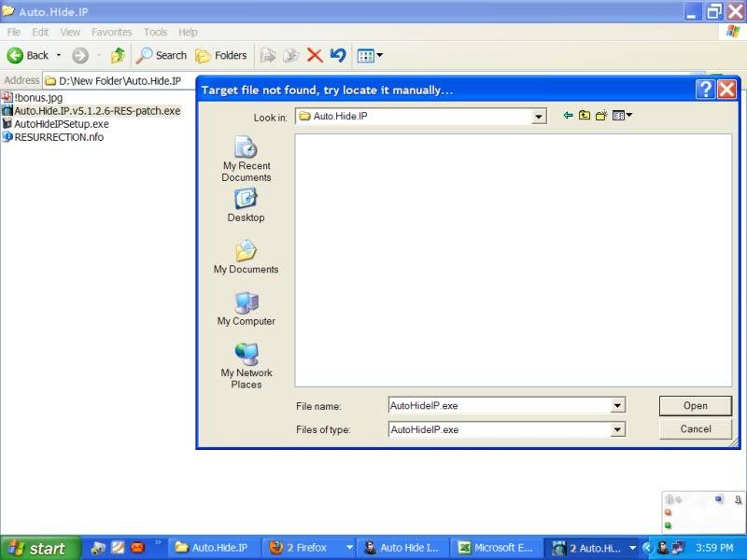Click the Explorer address bar path
The height and width of the screenshot is (560, 747).
click(120, 81)
